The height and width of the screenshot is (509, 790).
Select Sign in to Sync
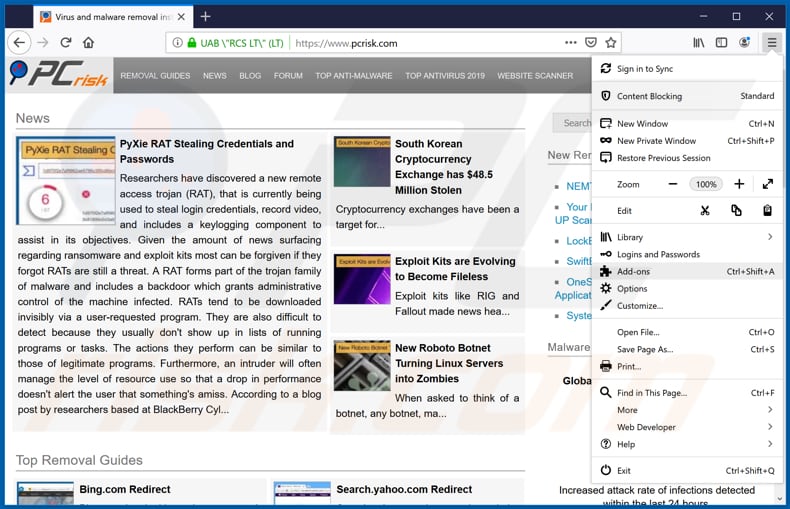[687, 69]
